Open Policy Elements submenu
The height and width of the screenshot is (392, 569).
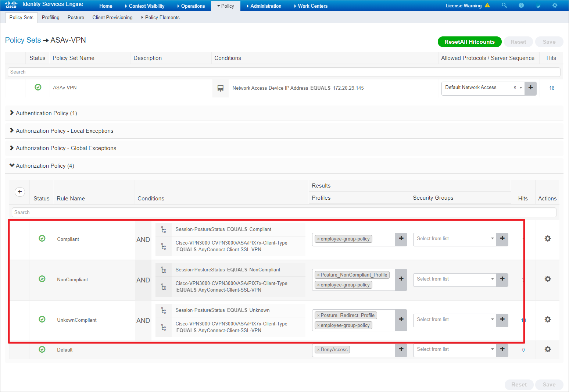pyautogui.click(x=161, y=17)
